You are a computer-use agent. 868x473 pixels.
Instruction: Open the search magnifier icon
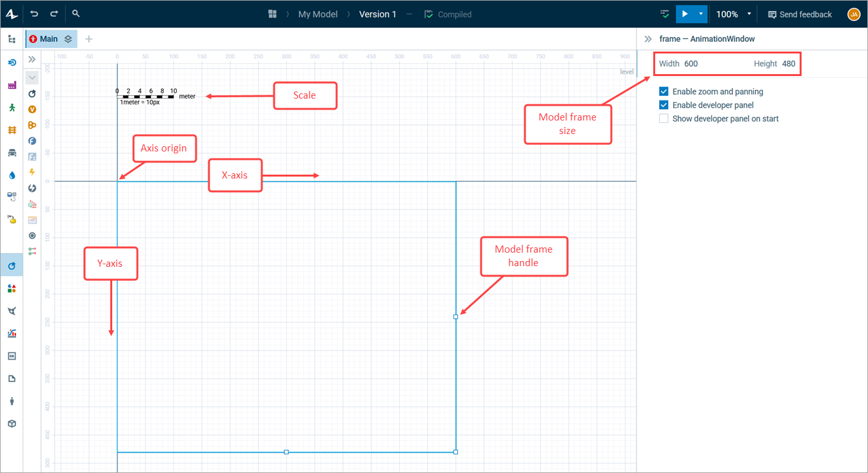click(75, 14)
